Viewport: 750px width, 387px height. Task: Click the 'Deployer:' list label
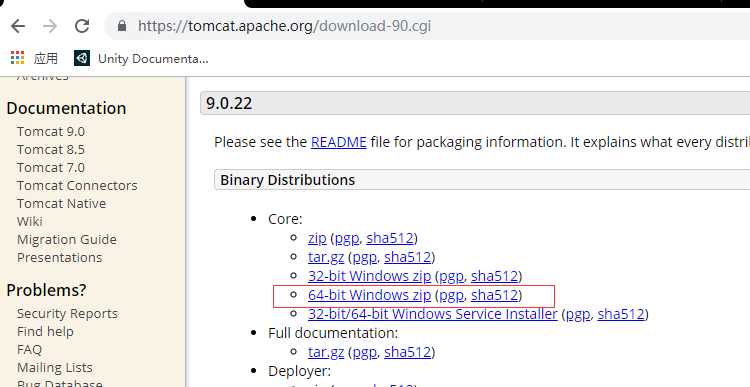coord(299,371)
